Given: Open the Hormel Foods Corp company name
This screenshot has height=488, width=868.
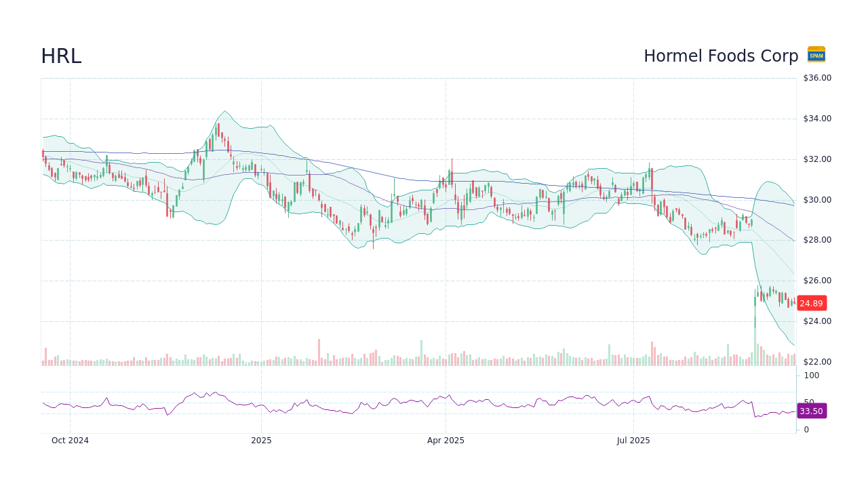Looking at the screenshot, I should click(x=721, y=56).
